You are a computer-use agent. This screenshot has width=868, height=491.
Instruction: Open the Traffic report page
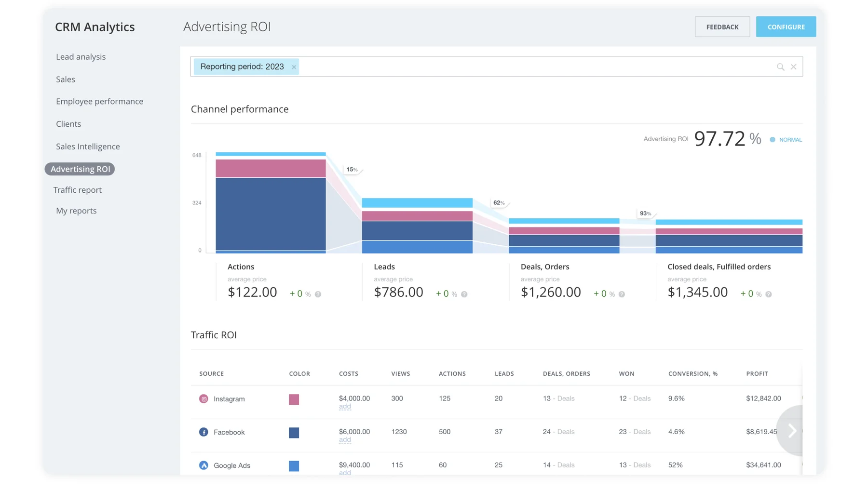(77, 190)
